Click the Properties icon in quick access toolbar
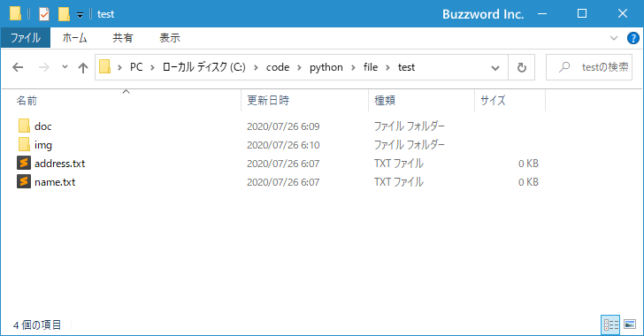 click(x=44, y=14)
